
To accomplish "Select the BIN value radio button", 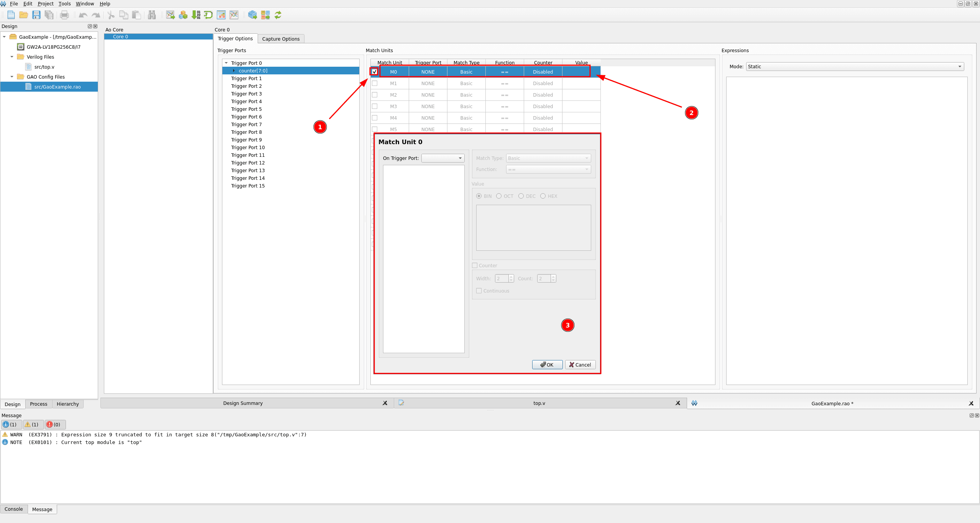I will pyautogui.click(x=479, y=196).
